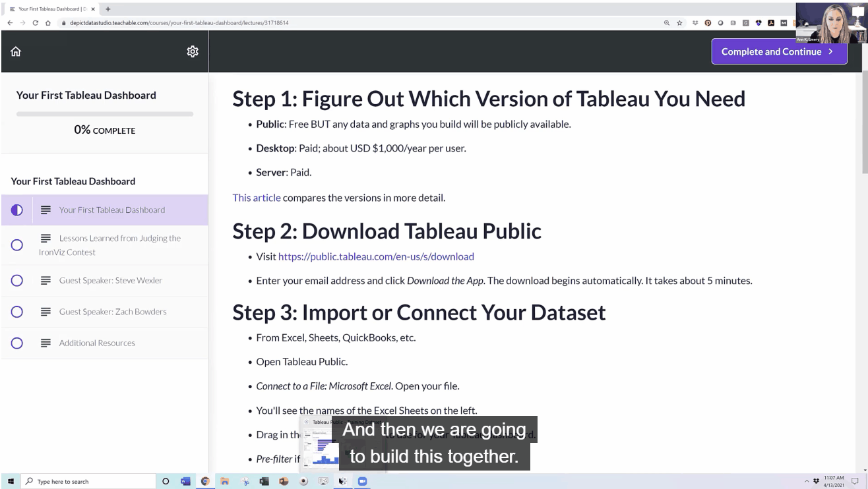
Task: Open the public.tableau.com download link
Action: (376, 256)
